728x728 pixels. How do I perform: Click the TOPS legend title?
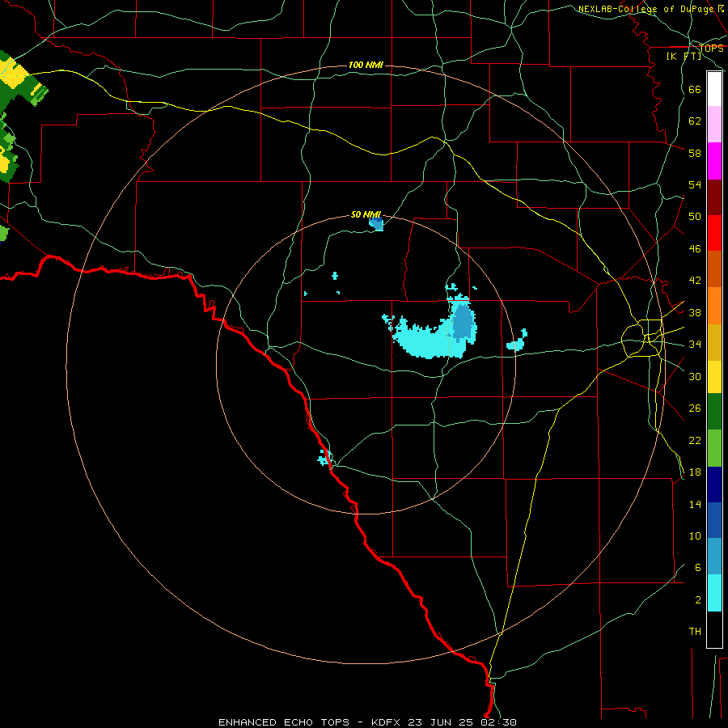711,49
